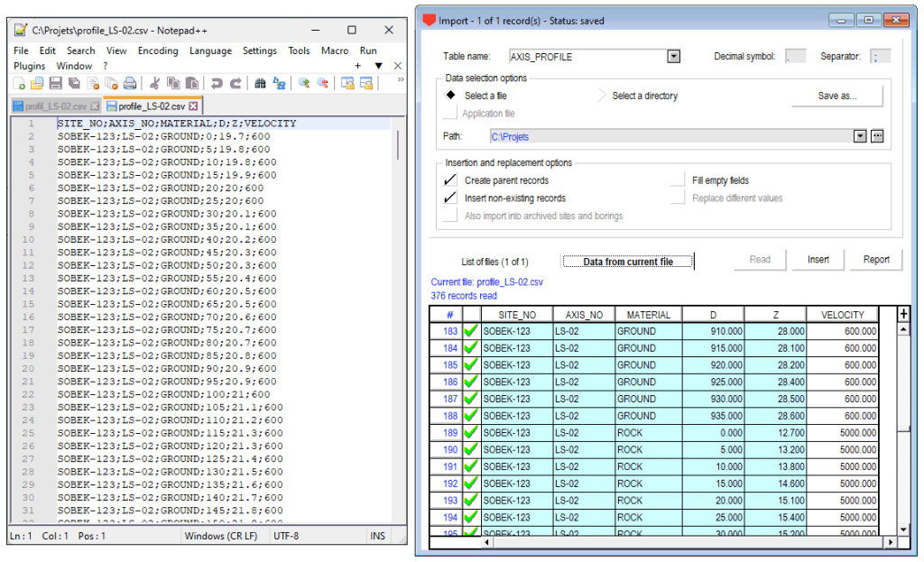Open a file using the Open toolbar icon
Screen dimensions: 924x562
point(36,84)
